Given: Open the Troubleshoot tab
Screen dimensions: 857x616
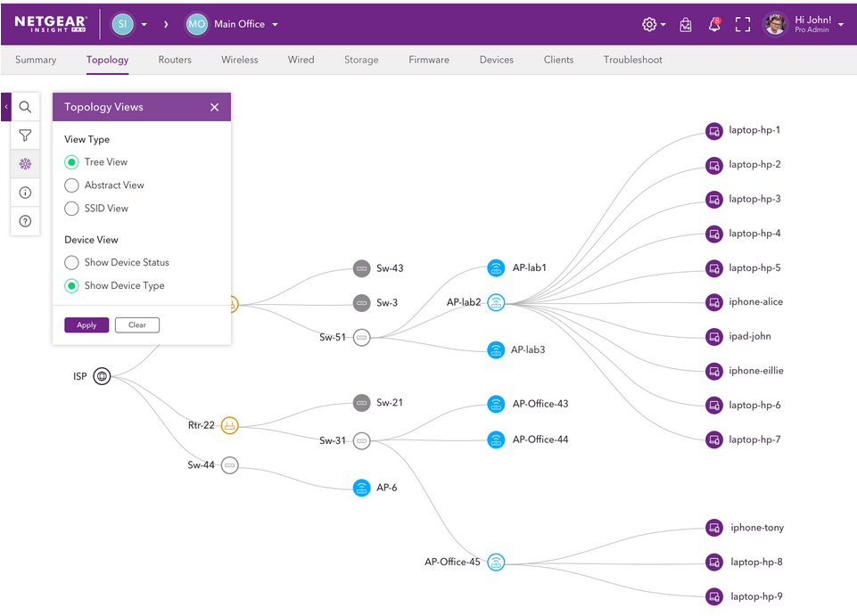Looking at the screenshot, I should (x=632, y=60).
